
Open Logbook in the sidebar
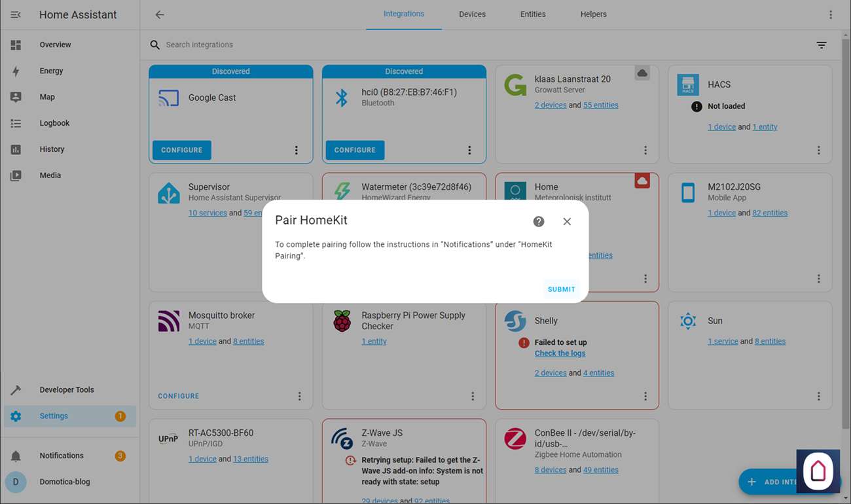pyautogui.click(x=70, y=123)
